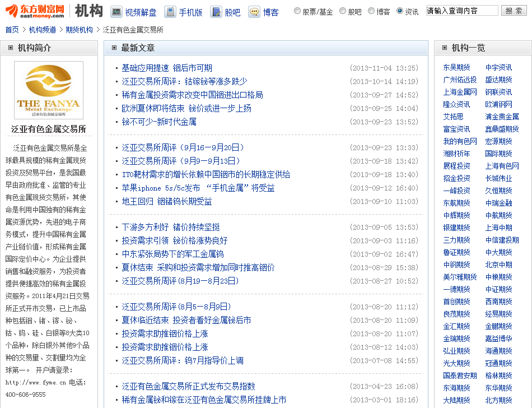Open article 欧洲夏休即将结束 铋价或进一步上扬

pos(186,108)
